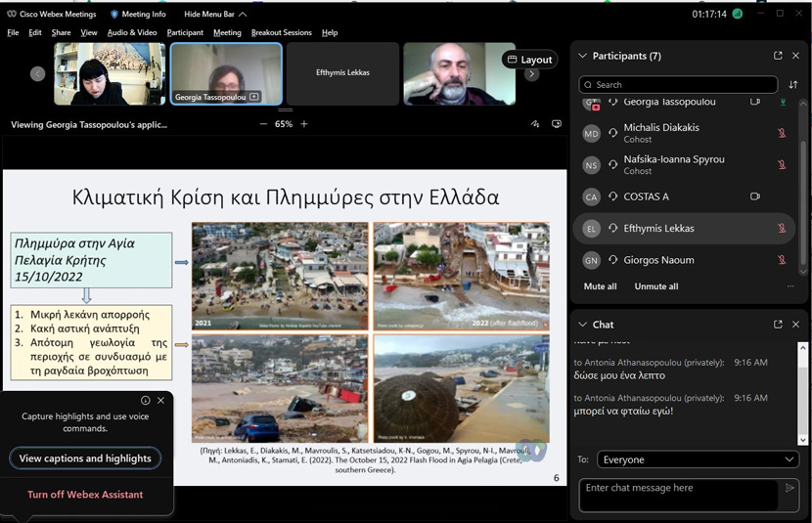Image resolution: width=812 pixels, height=523 pixels.
Task: Open the Breakout Sessions menu
Action: point(281,32)
